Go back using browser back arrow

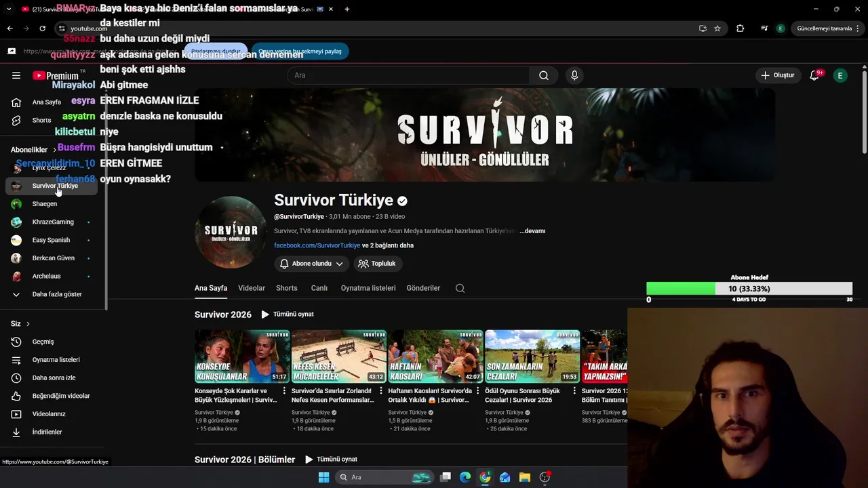click(x=9, y=28)
